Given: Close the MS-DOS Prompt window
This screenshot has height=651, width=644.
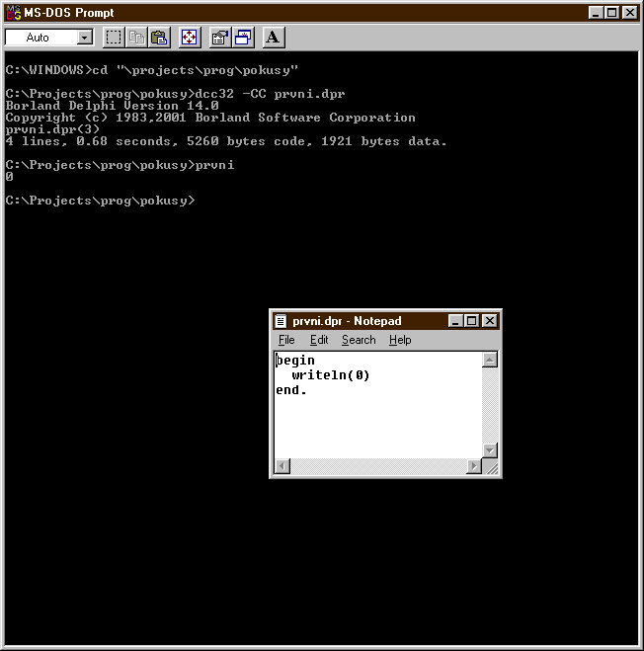Looking at the screenshot, I should point(630,13).
